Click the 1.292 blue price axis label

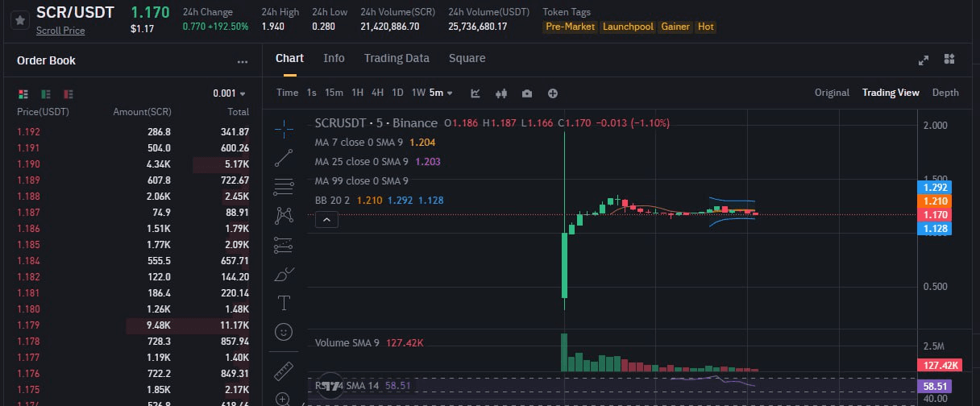[x=936, y=187]
